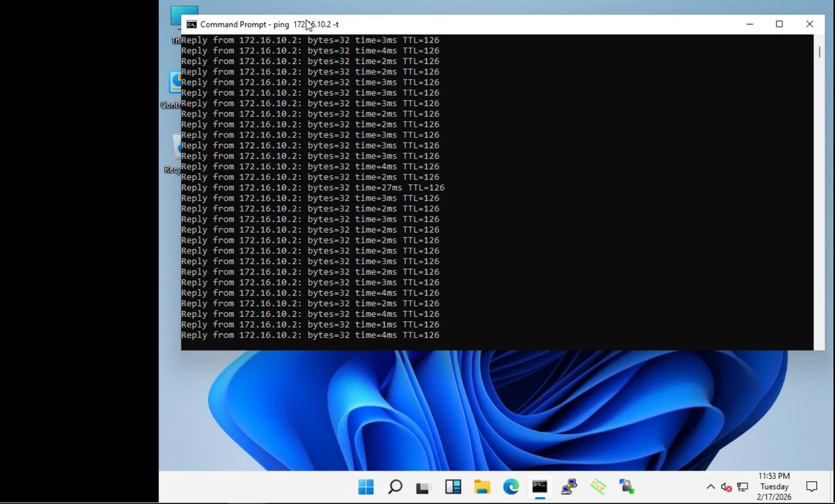Click the muted volume tray icon
This screenshot has height=504, width=835.
point(726,487)
